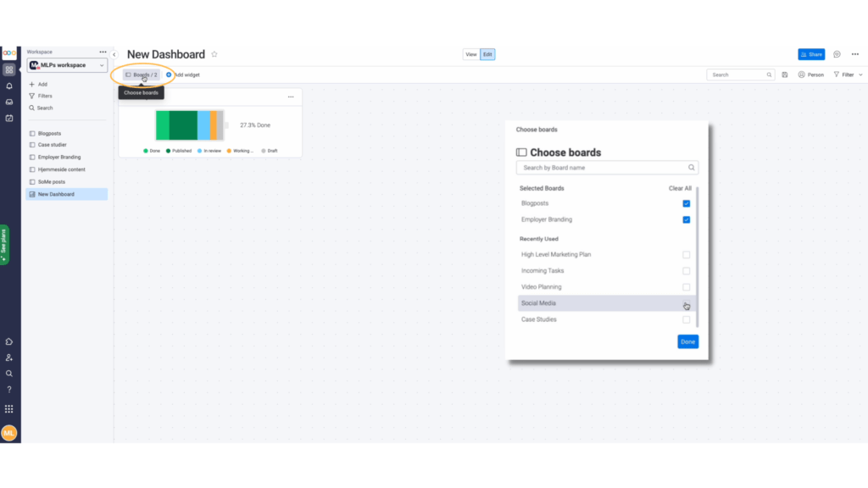Check the Incoming Tasks checkbox

pos(686,271)
